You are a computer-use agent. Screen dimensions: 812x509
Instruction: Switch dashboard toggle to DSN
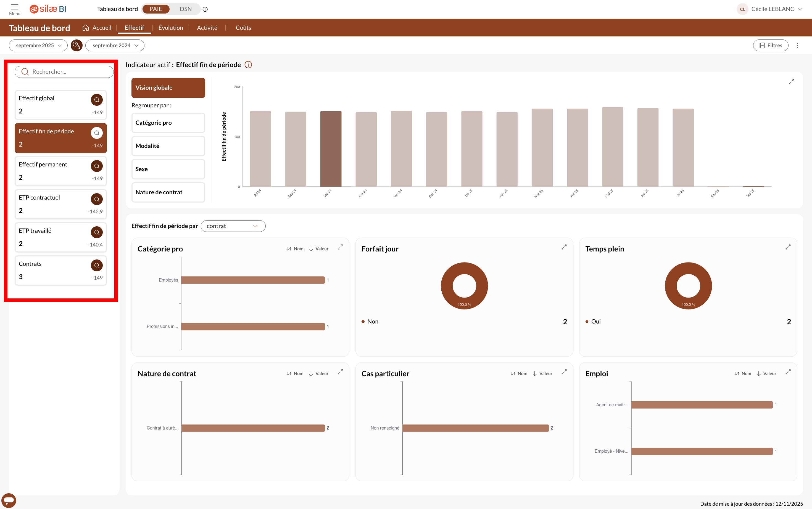186,9
